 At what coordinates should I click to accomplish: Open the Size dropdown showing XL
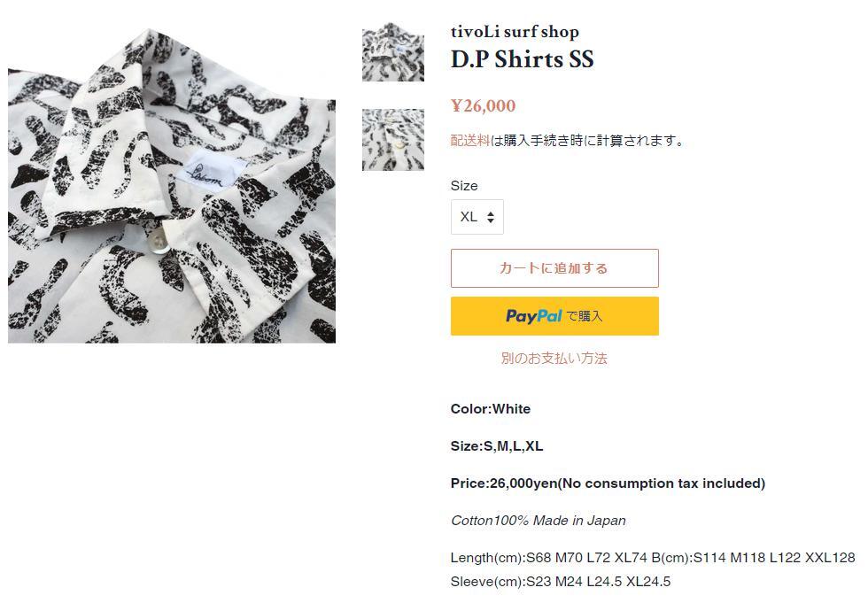[477, 217]
